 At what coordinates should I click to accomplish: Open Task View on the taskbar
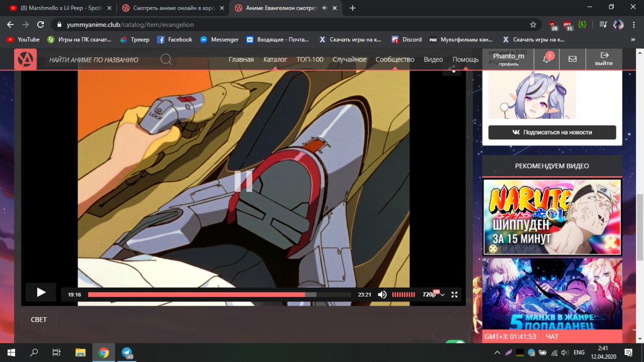coord(57,352)
